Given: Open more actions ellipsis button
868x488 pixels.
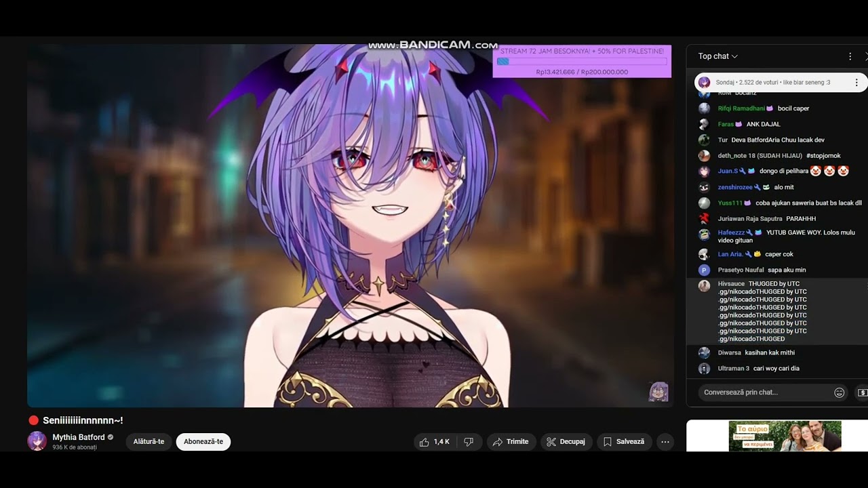Looking at the screenshot, I should (665, 442).
